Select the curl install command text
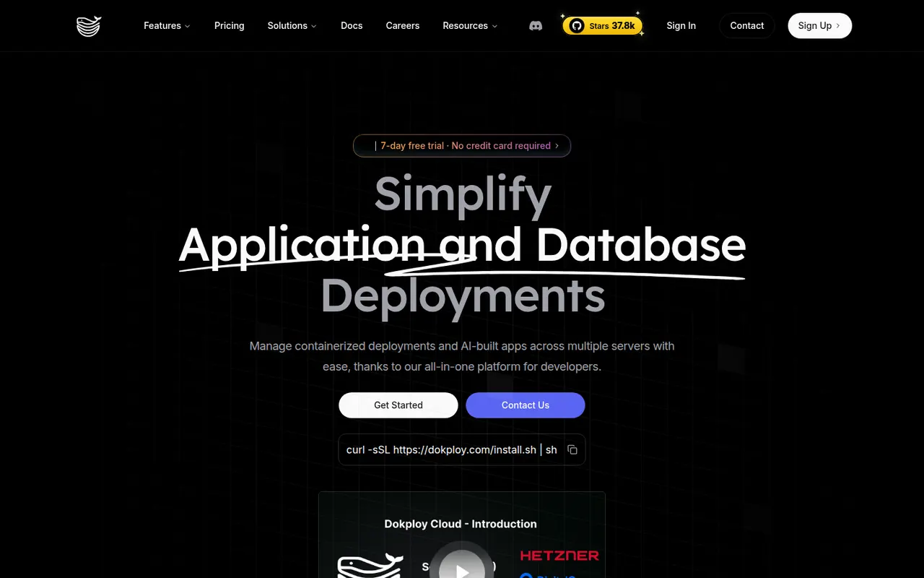This screenshot has height=578, width=924. [452, 449]
